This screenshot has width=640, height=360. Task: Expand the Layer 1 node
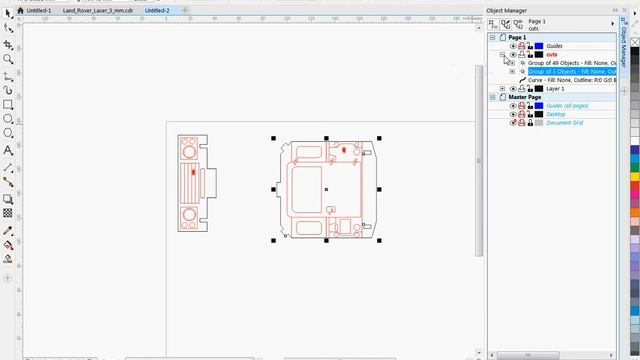pyautogui.click(x=502, y=89)
